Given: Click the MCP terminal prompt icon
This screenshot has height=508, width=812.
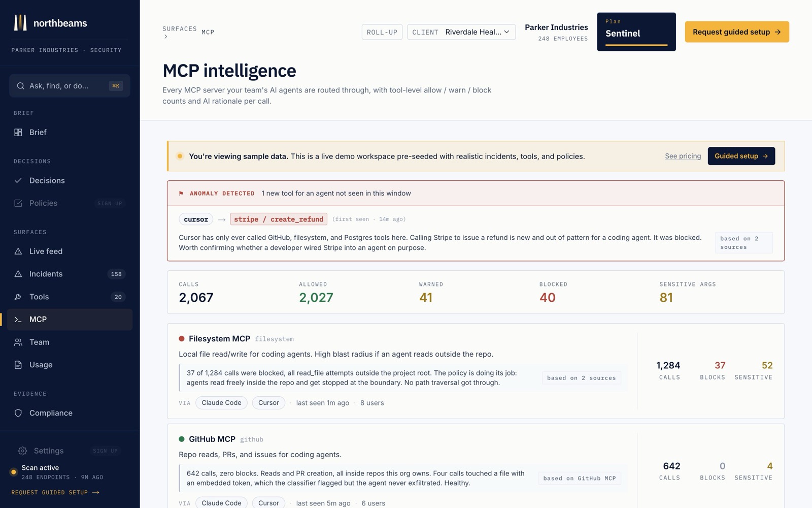Looking at the screenshot, I should [18, 320].
